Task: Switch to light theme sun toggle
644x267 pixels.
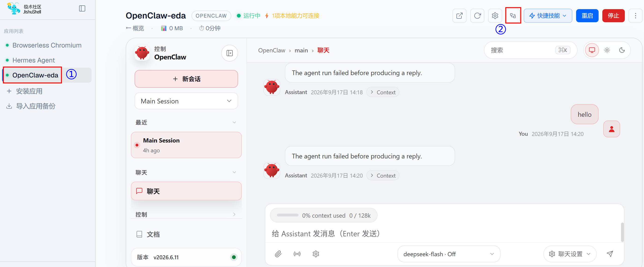Action: click(607, 50)
